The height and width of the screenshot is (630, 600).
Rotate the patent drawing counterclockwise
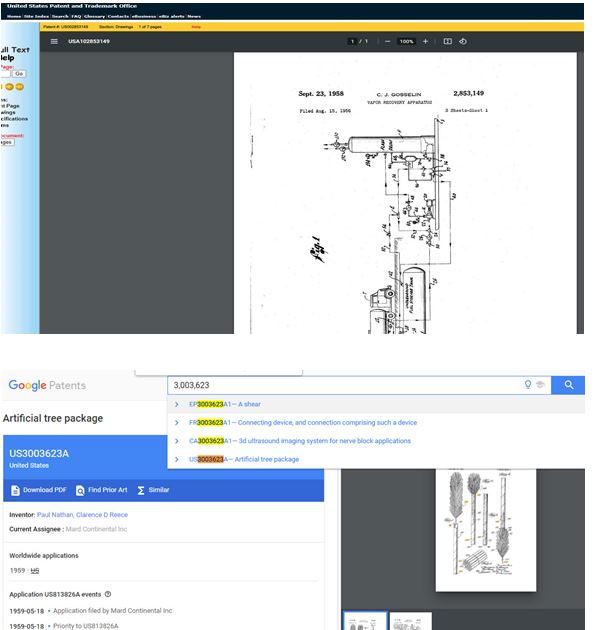click(463, 41)
